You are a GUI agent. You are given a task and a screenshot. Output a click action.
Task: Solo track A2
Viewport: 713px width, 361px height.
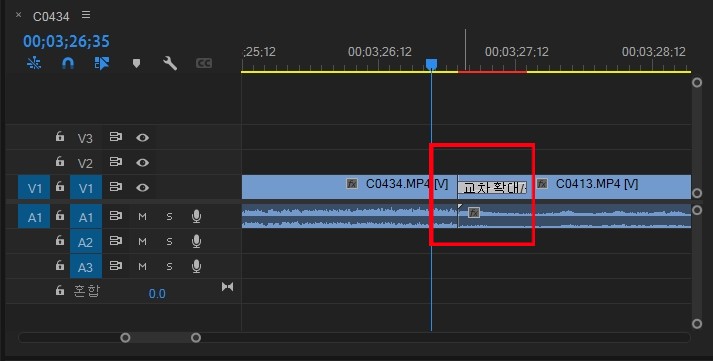tap(169, 241)
